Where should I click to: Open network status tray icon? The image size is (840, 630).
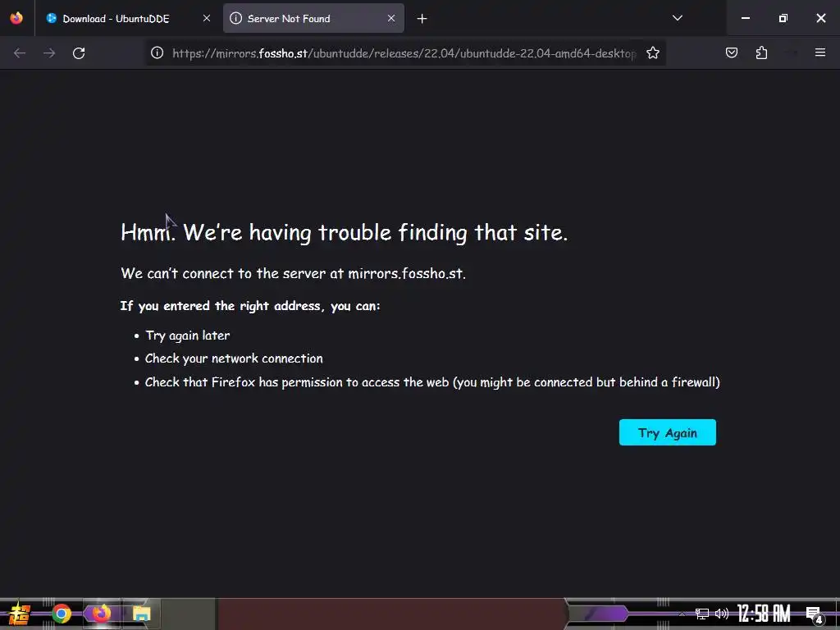[x=701, y=614]
